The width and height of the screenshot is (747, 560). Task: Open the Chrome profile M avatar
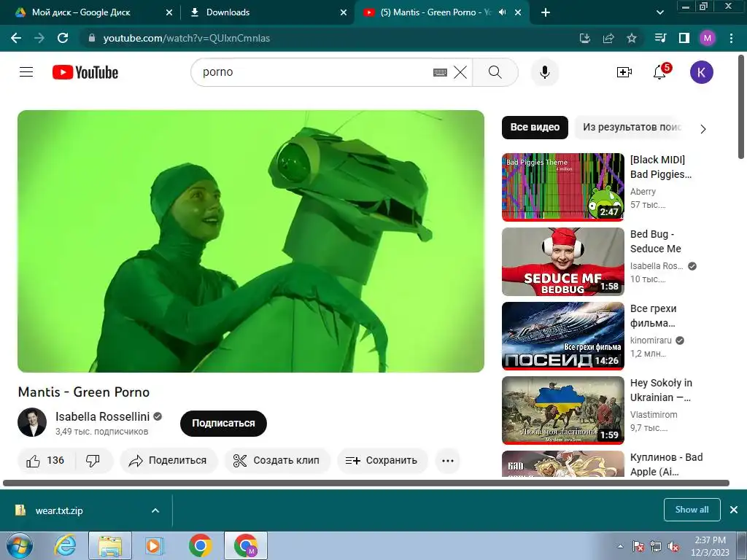708,38
